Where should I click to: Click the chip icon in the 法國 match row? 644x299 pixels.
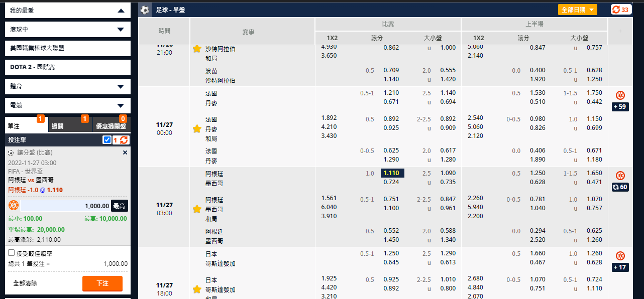(x=620, y=95)
